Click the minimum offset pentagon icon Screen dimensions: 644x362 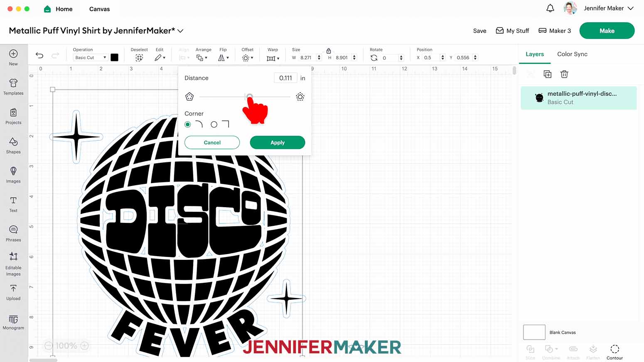click(x=189, y=97)
